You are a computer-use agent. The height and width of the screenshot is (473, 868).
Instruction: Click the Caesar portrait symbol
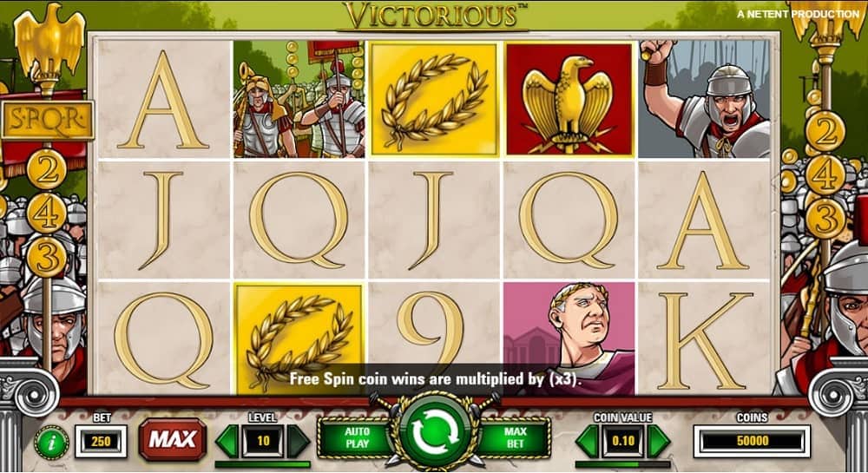pos(569,338)
